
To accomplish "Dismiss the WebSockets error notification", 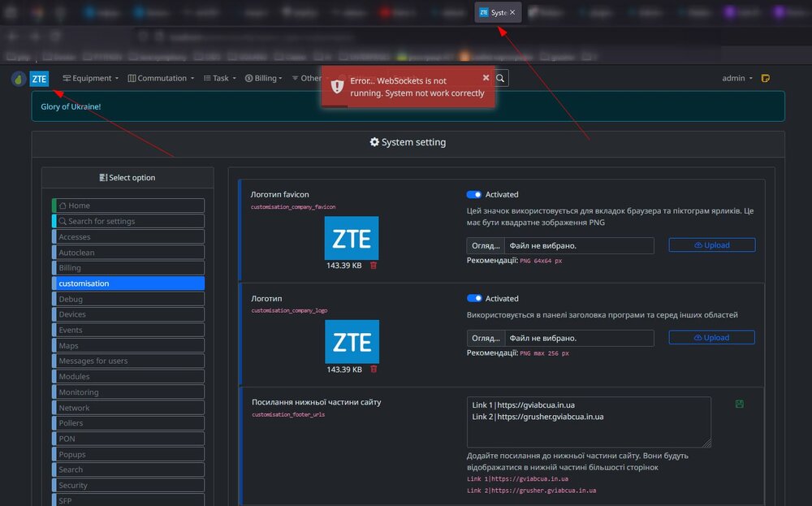I will pyautogui.click(x=486, y=78).
